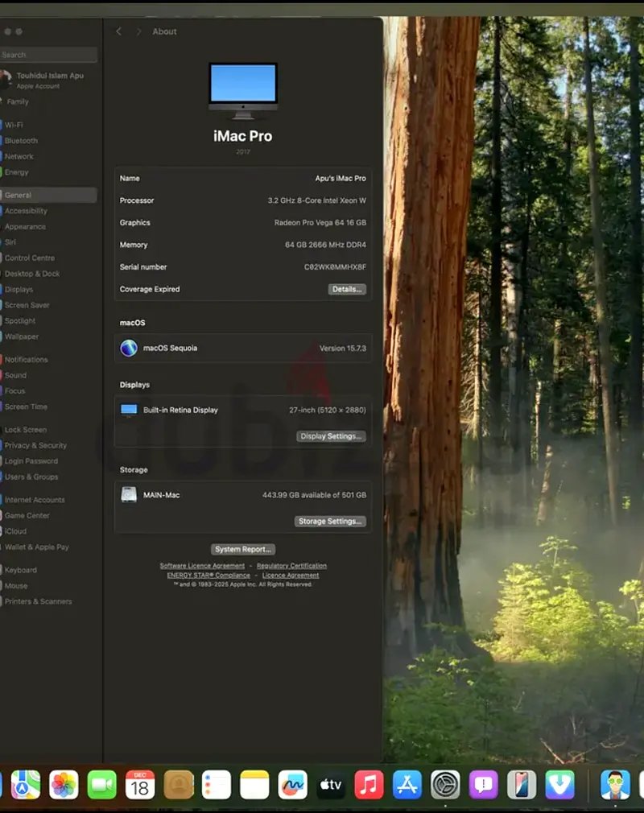This screenshot has height=813, width=644.
Task: Open Calendar app in the Dock
Action: click(x=140, y=784)
